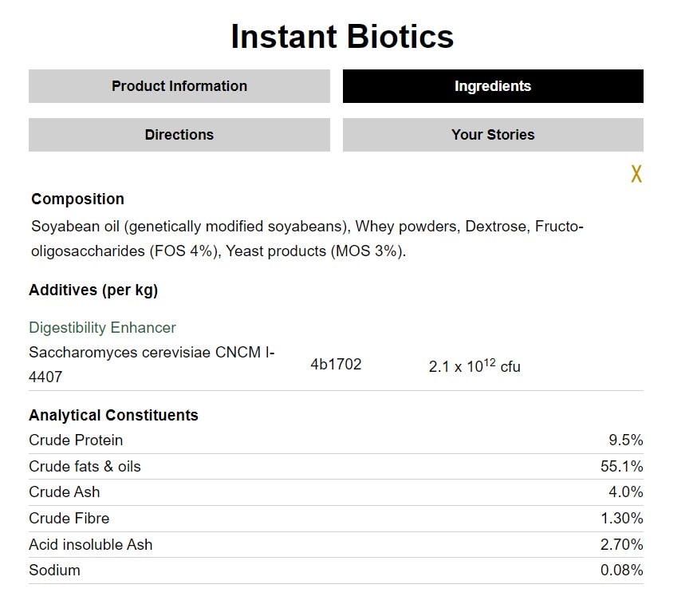The height and width of the screenshot is (616, 697).
Task: Close the panel with the gold X icon
Action: pyautogui.click(x=636, y=174)
